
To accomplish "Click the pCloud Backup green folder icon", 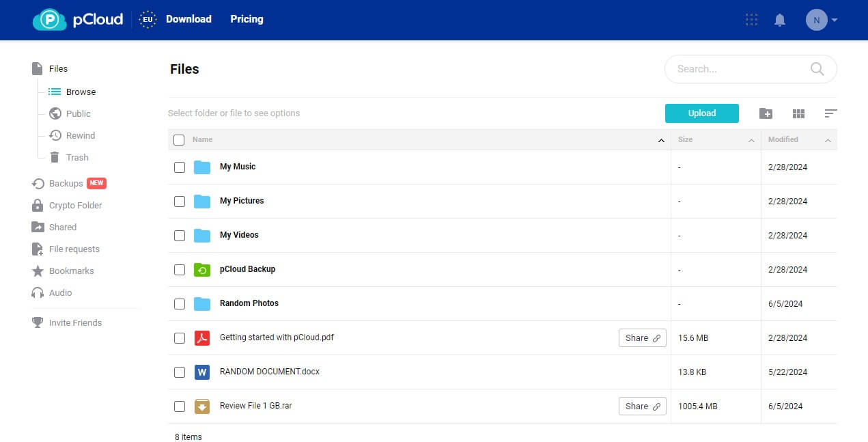I will [201, 270].
